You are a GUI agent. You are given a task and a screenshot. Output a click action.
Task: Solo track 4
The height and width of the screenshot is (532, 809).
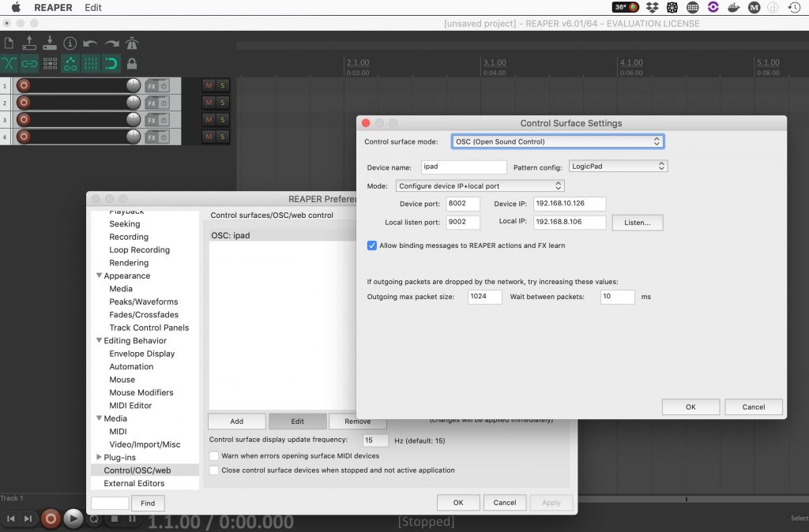coord(222,137)
